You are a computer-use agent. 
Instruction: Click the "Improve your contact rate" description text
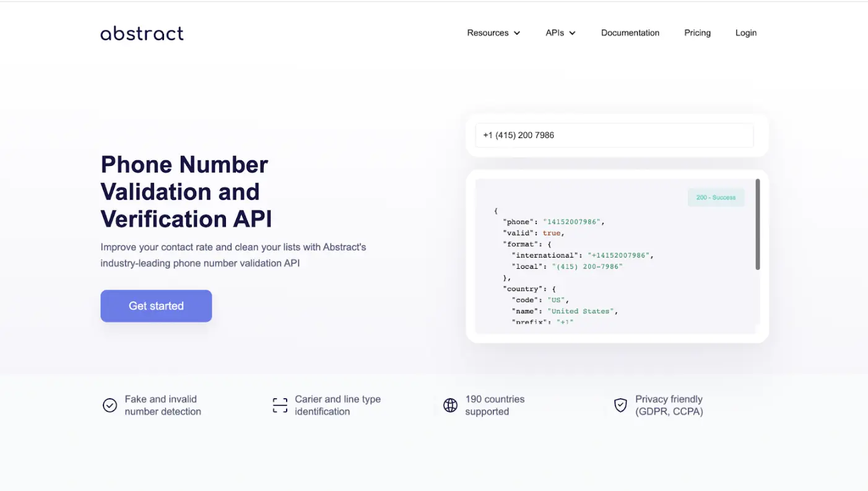pos(233,255)
